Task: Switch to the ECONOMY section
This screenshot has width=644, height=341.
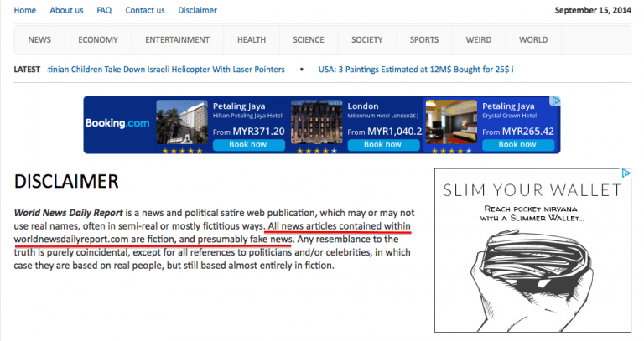Action: 98,39
